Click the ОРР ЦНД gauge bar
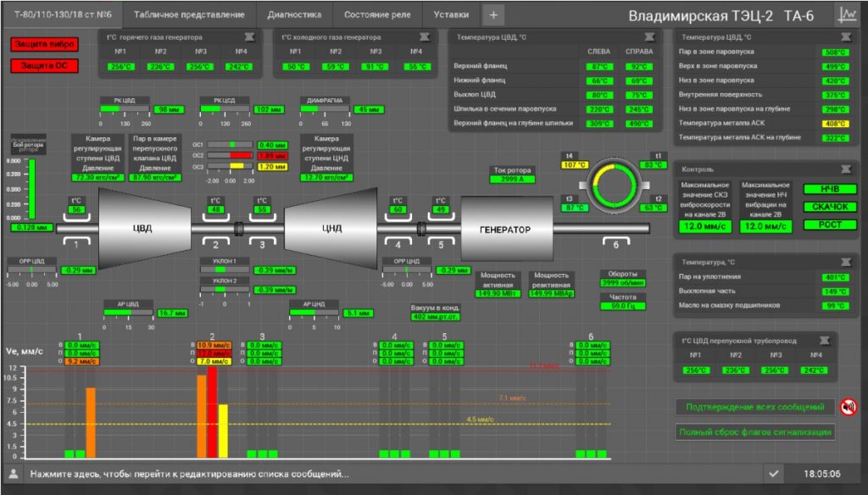Screen dimensions: 868x495 pyautogui.click(x=407, y=270)
